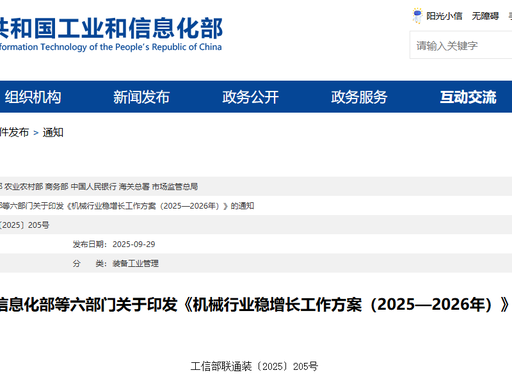Select the issuing agencies text 农业农村部 商务部
The image size is (512, 384).
tap(36, 187)
